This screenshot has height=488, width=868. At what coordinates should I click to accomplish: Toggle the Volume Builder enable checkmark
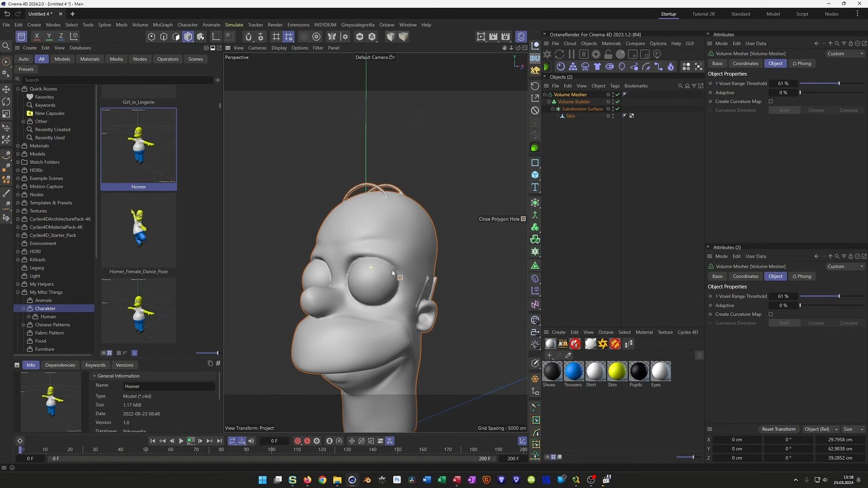(x=617, y=102)
